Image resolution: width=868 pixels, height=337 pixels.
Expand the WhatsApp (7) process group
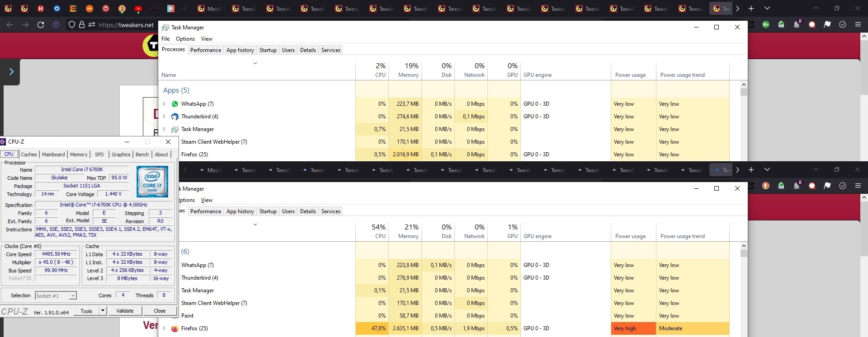tap(164, 104)
